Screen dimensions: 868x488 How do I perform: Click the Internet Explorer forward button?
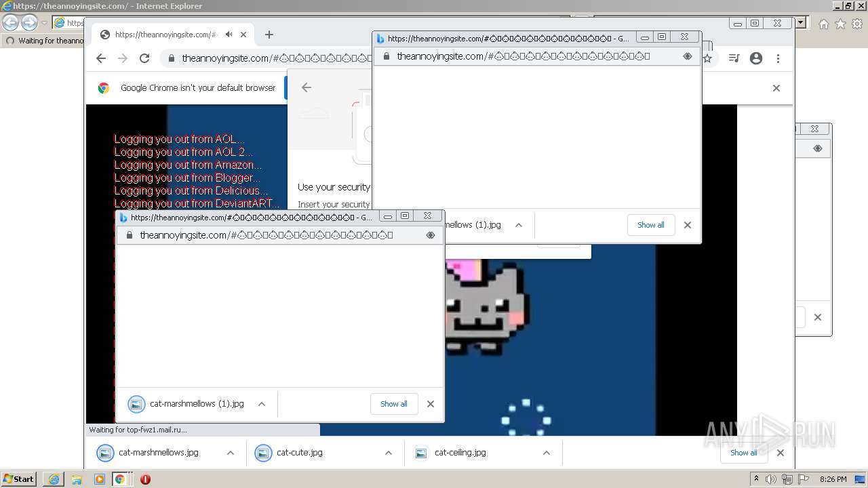coord(29,22)
